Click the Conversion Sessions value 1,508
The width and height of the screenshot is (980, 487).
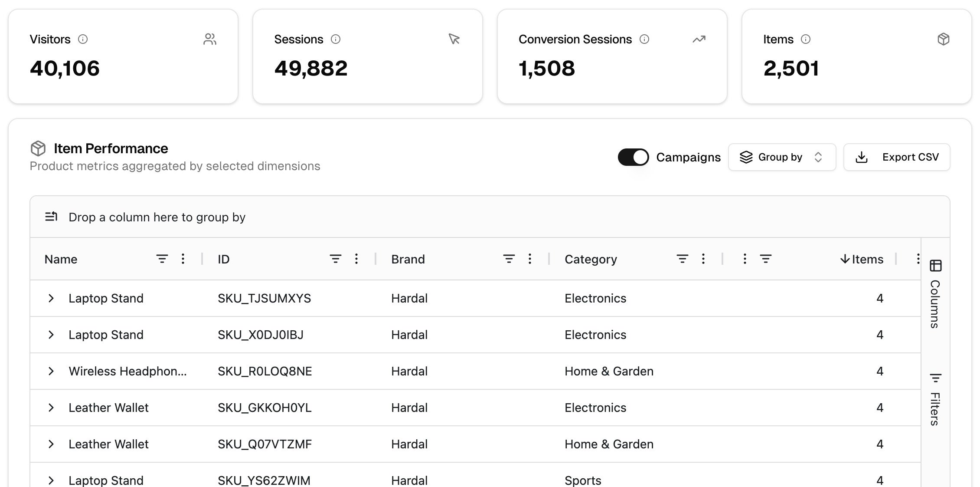pos(547,68)
